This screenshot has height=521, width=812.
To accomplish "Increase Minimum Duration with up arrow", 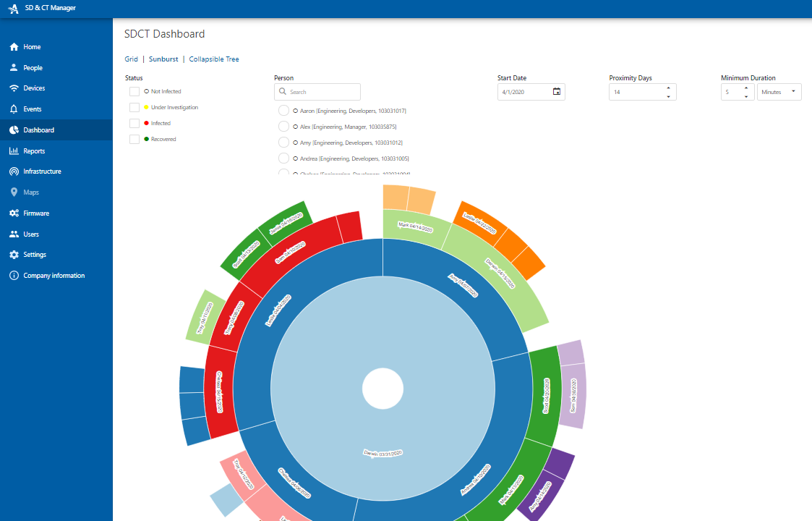I will [x=746, y=88].
